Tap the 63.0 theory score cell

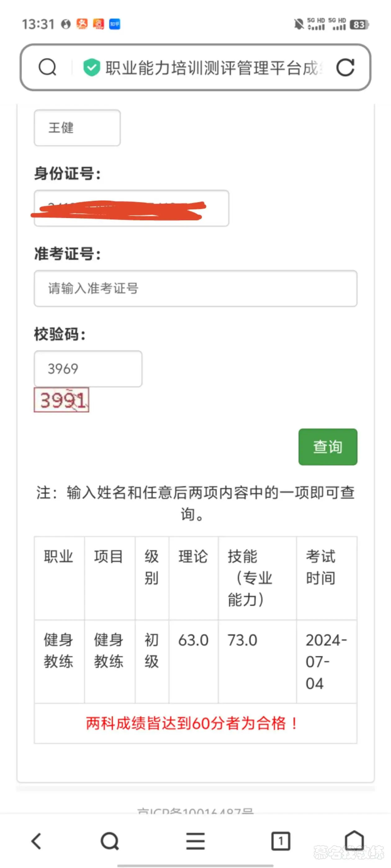point(193,640)
